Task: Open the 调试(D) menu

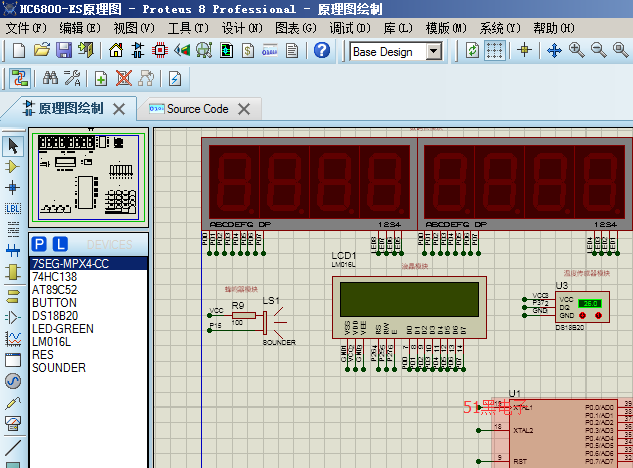Action: click(350, 28)
